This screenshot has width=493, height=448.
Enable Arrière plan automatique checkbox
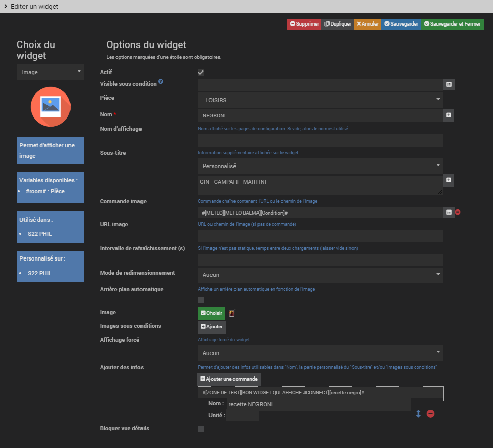pyautogui.click(x=201, y=300)
